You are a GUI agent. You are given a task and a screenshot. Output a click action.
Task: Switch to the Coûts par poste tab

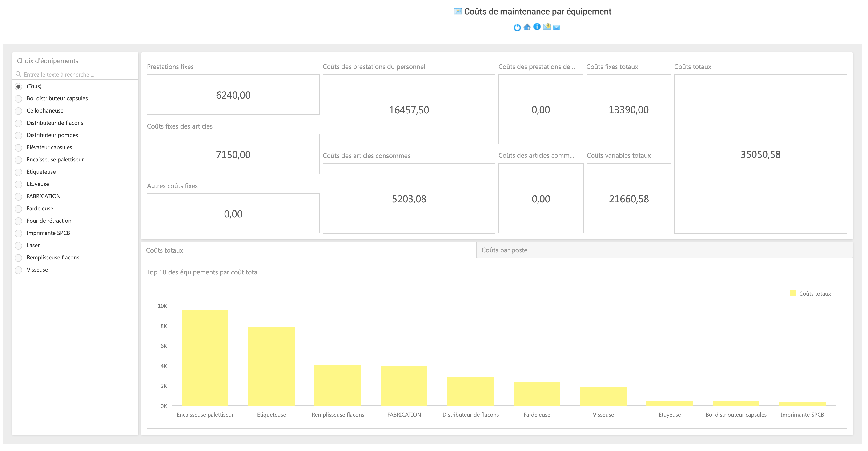[x=504, y=250]
